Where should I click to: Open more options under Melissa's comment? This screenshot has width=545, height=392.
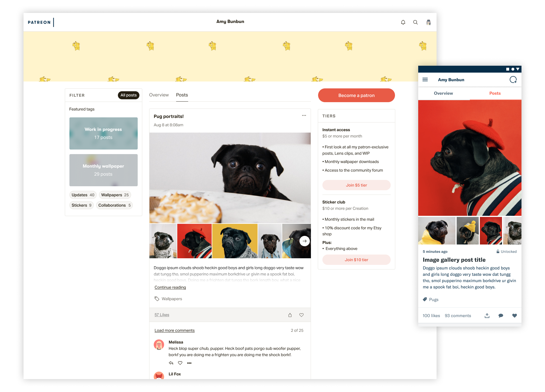pos(189,363)
